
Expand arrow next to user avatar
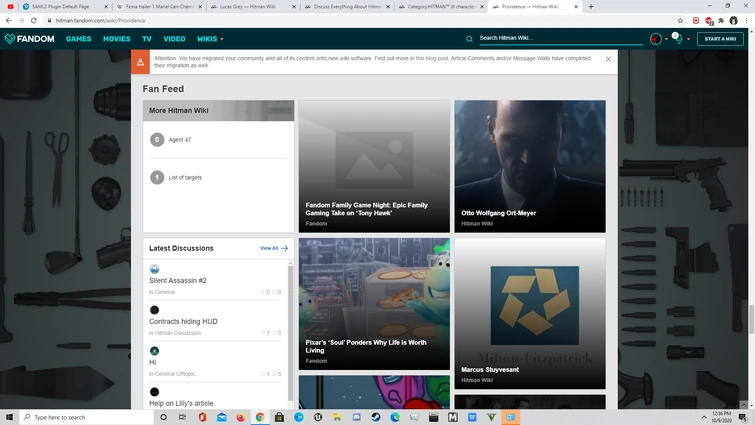(x=666, y=39)
